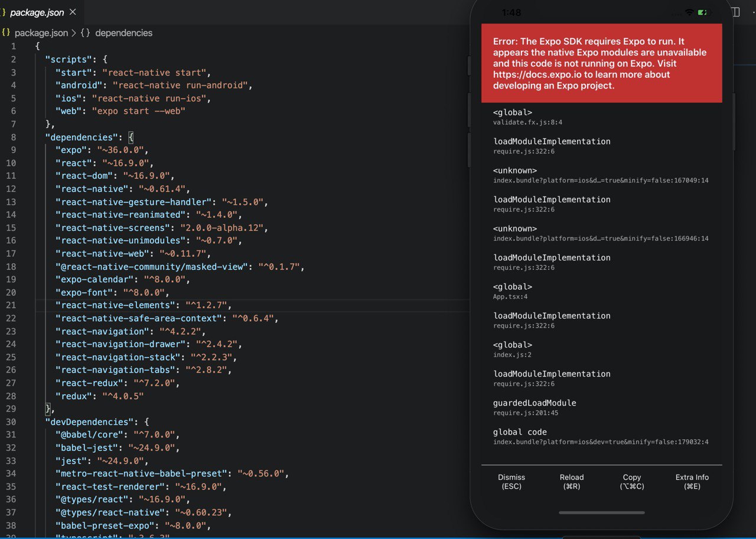
Task: Click line number 21 in the gutter
Action: pyautogui.click(x=11, y=305)
